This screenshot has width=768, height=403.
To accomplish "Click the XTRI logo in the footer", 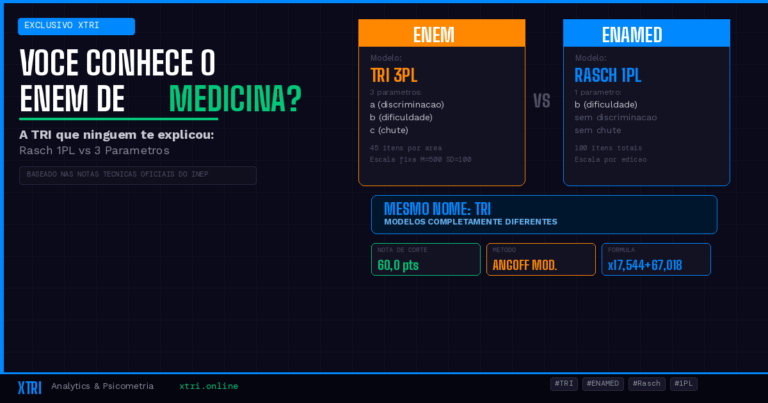I will 29,387.
